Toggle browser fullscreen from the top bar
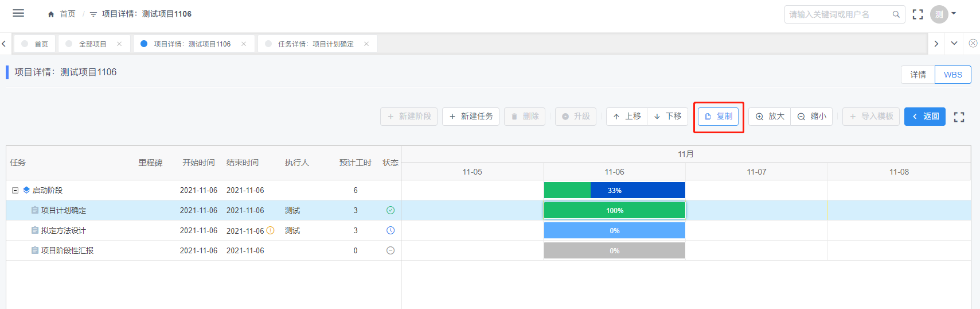Screen dimensions: 980x309 pyautogui.click(x=918, y=14)
